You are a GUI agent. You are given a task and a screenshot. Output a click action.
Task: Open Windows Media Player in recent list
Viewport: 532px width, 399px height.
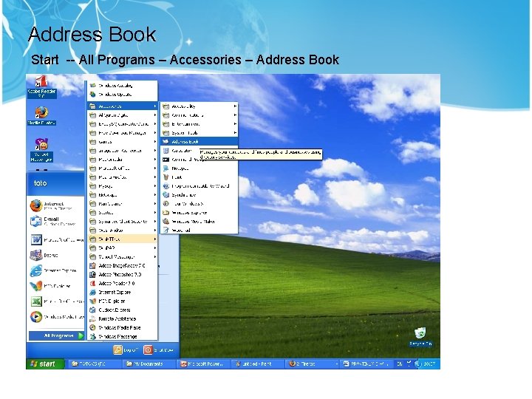tap(57, 317)
